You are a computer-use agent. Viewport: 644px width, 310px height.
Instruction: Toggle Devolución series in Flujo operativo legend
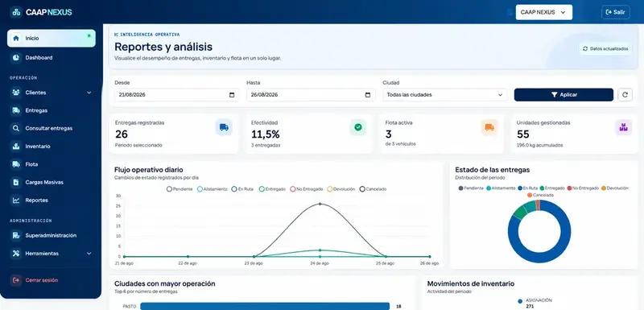pyautogui.click(x=341, y=189)
